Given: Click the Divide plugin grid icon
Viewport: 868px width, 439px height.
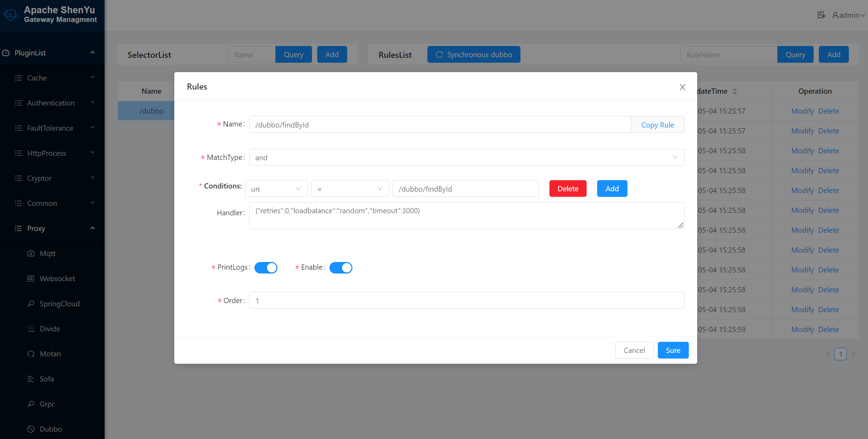Looking at the screenshot, I should click(x=31, y=329).
